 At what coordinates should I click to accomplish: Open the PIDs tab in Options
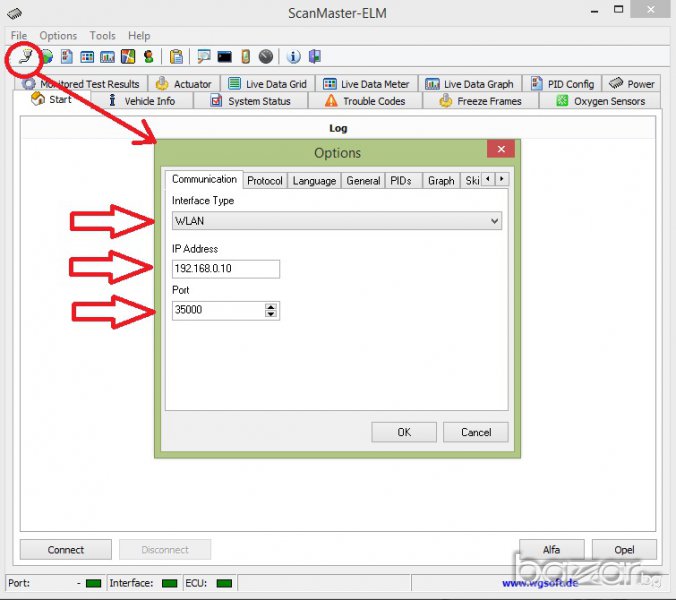point(401,181)
